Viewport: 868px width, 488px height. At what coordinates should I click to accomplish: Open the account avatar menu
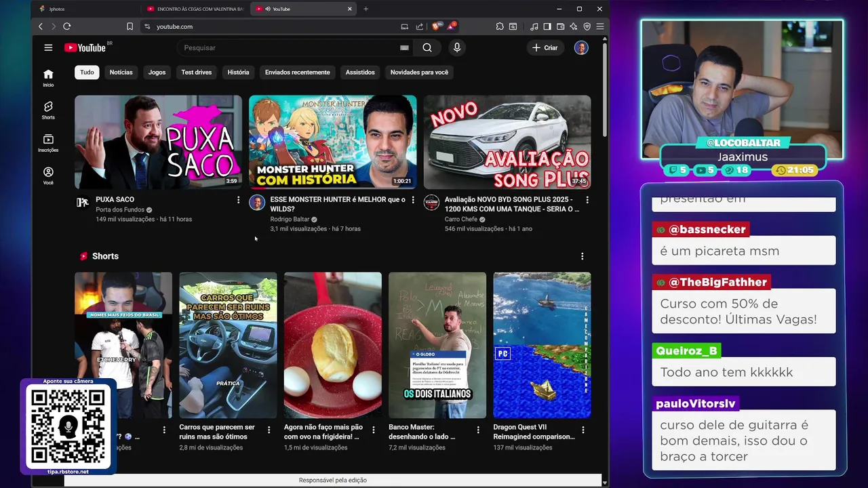click(581, 47)
